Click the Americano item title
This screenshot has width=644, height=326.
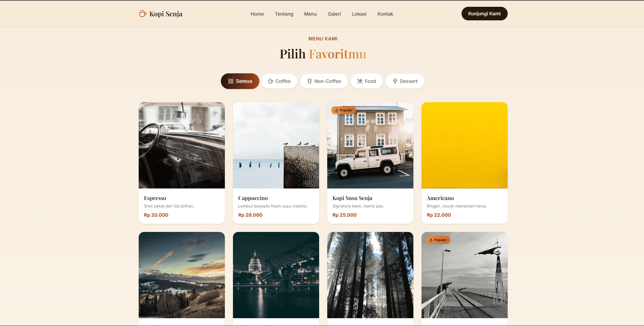click(x=440, y=198)
